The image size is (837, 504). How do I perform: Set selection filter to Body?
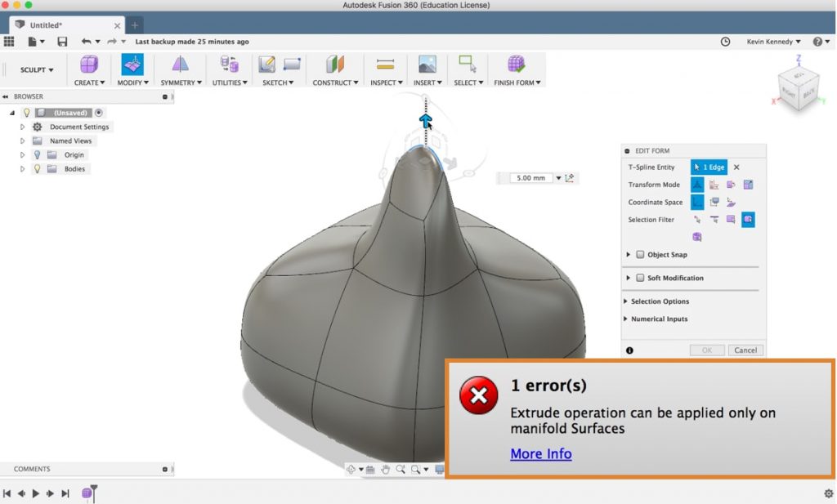pyautogui.click(x=697, y=237)
